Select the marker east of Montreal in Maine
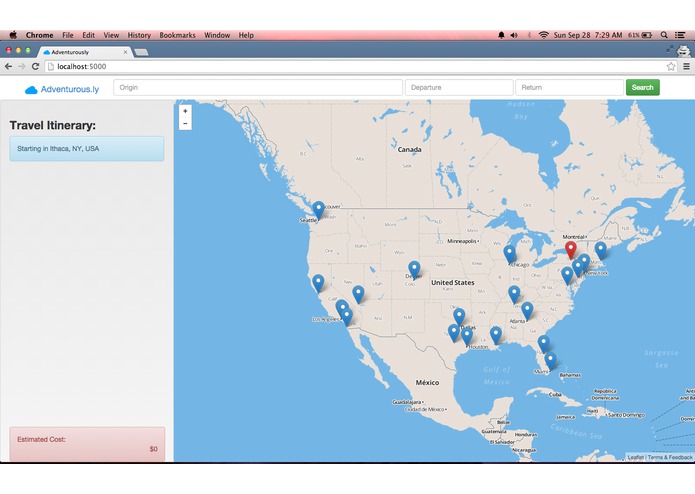The width and height of the screenshot is (695, 494). click(601, 250)
